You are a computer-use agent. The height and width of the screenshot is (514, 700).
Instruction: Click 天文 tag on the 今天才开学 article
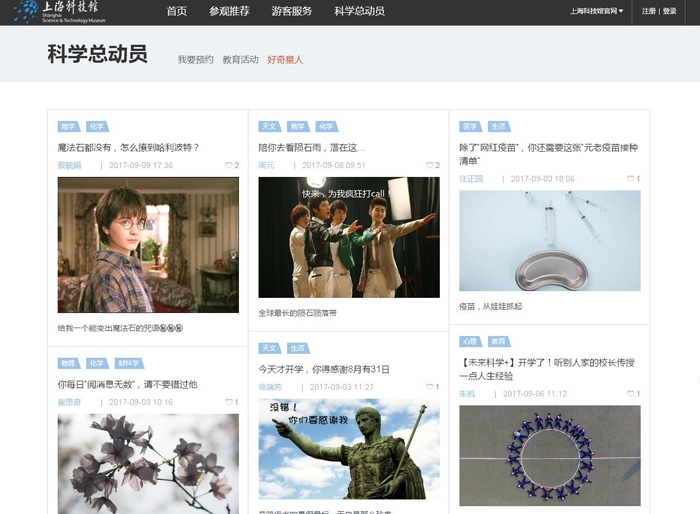(x=270, y=348)
